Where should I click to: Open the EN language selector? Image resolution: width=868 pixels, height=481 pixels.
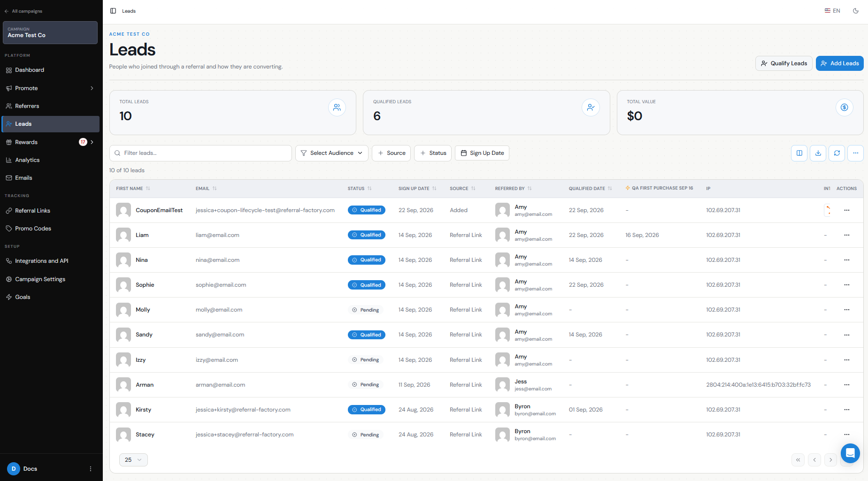click(832, 11)
